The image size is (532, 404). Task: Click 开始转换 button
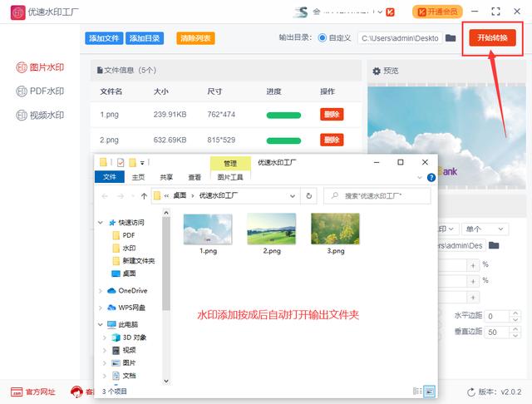click(x=492, y=37)
